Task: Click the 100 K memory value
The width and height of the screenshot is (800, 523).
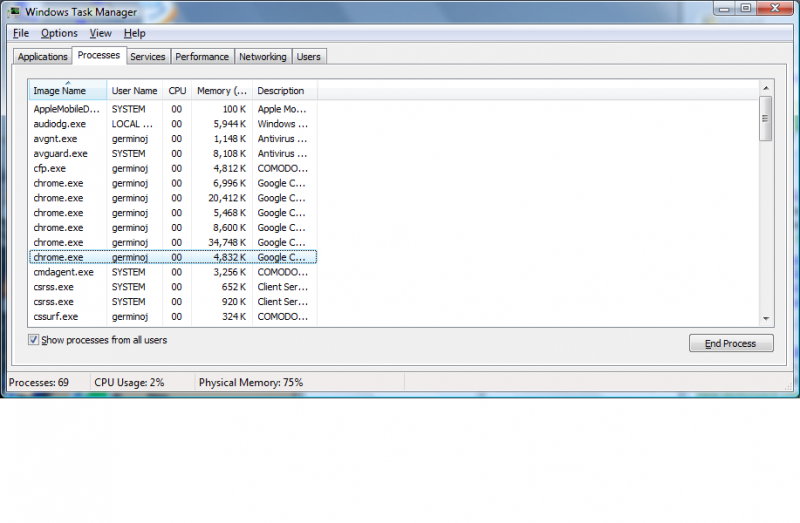Action: point(234,109)
